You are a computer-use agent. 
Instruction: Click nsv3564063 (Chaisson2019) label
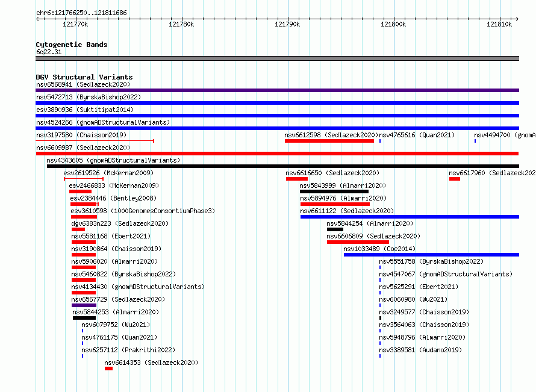pos(424,325)
